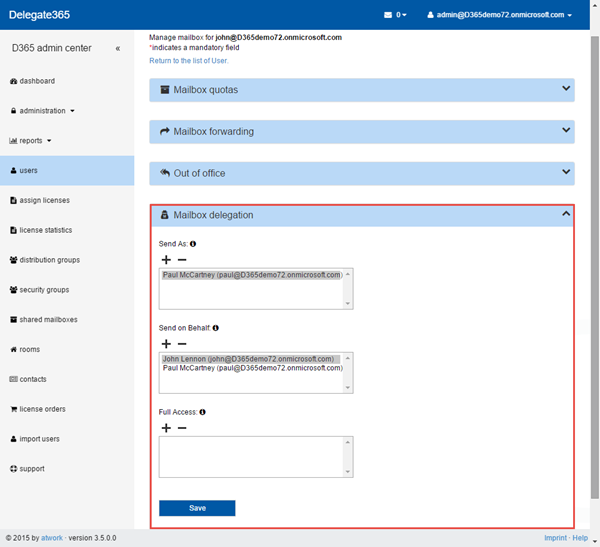
Task: Click the plus icon under Send on Behalf
Action: click(166, 343)
